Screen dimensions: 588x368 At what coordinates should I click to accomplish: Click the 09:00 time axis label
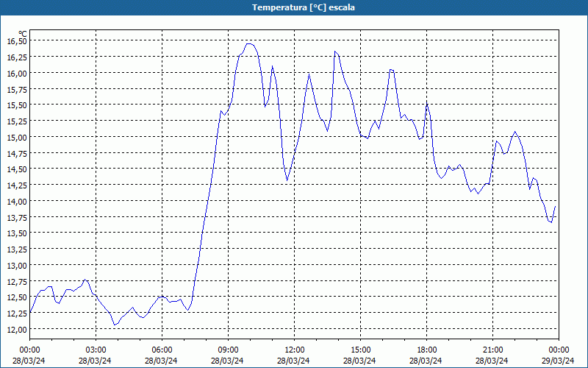click(x=228, y=350)
